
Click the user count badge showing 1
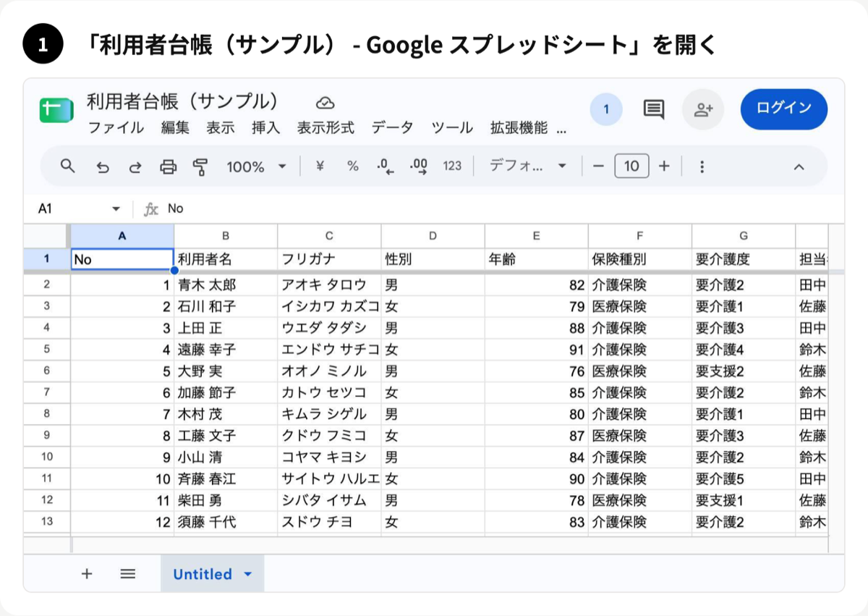(606, 110)
